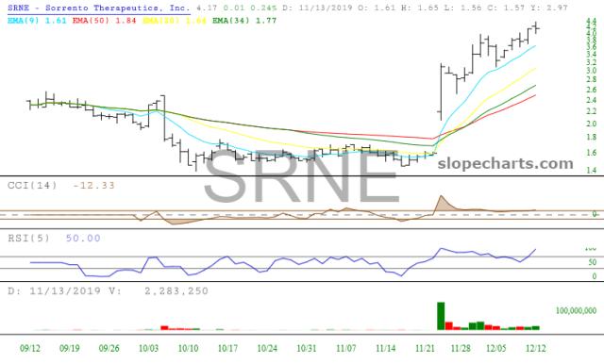Click the 2.4 price axis label
Viewport: 604px width, 364px height.
[x=592, y=100]
